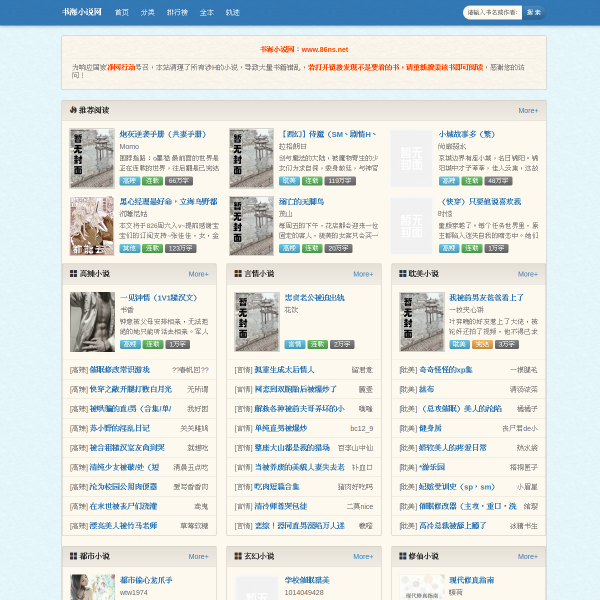The height and width of the screenshot is (600, 600).
Task: Open the listed novel 苏小野的淫乱日记
Action: click(x=119, y=428)
